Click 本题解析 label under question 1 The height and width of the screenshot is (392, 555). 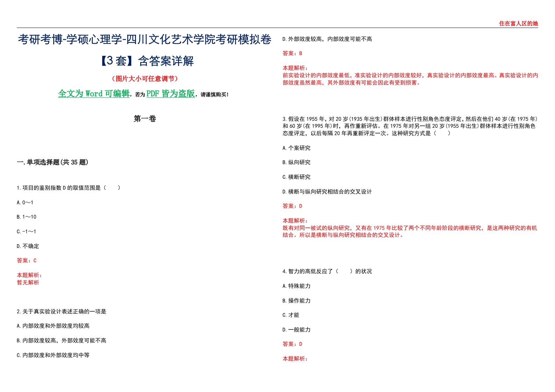coord(29,275)
